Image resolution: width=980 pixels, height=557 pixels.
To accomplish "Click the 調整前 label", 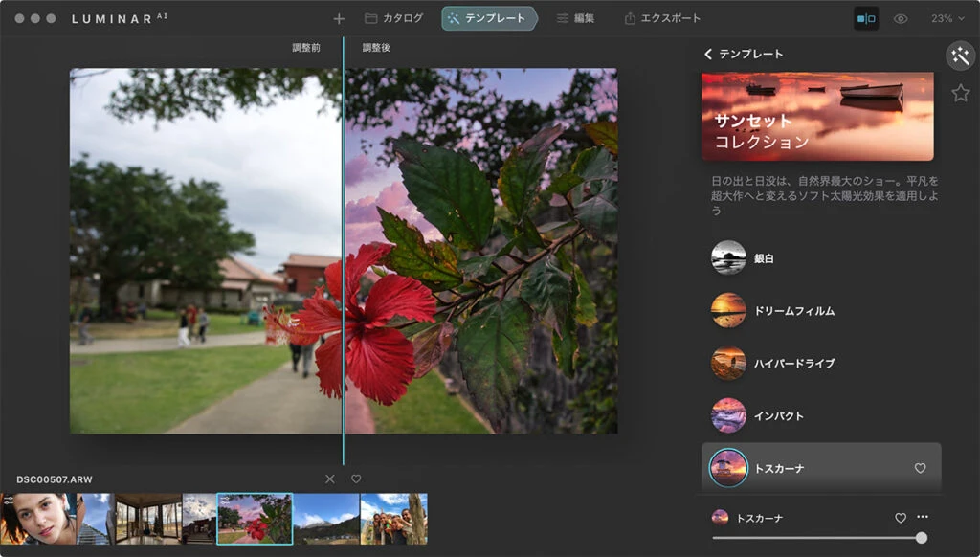I will [306, 48].
